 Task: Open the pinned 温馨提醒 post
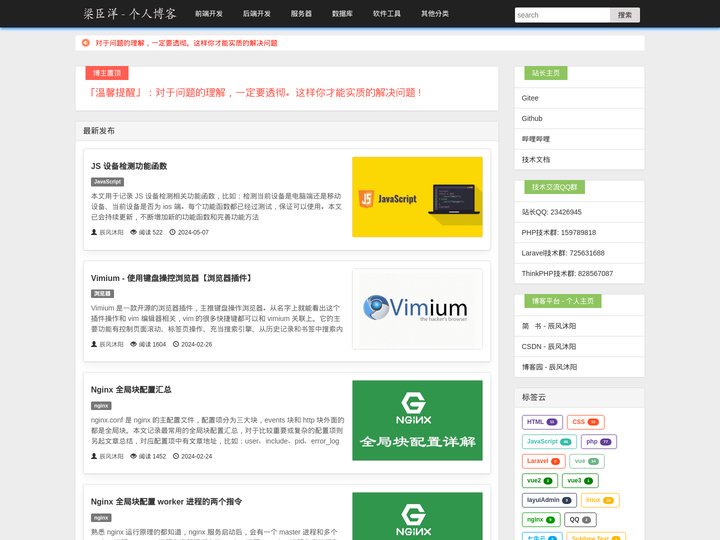click(255, 93)
